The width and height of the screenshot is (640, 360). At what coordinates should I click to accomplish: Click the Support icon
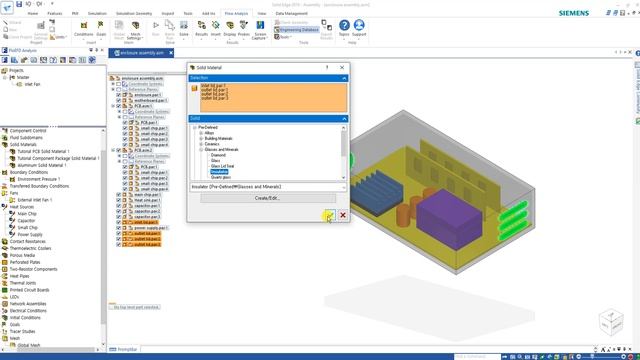pyautogui.click(x=359, y=25)
